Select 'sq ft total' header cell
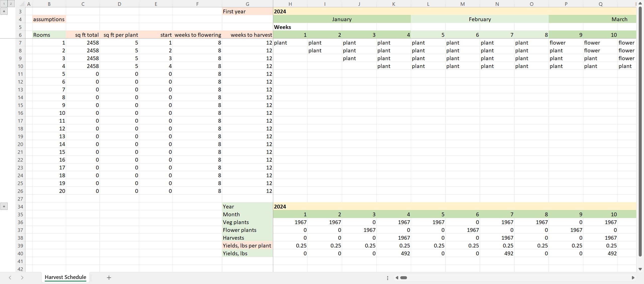This screenshot has width=644, height=284. coord(83,35)
